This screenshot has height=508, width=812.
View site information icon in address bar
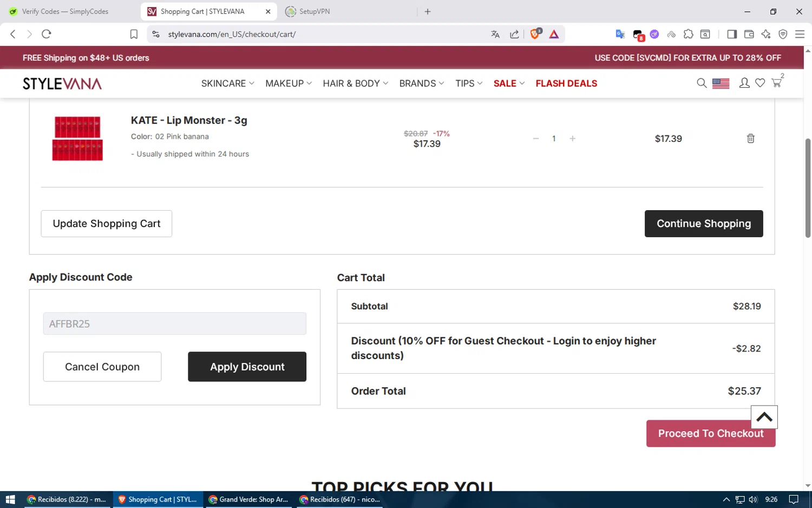156,34
